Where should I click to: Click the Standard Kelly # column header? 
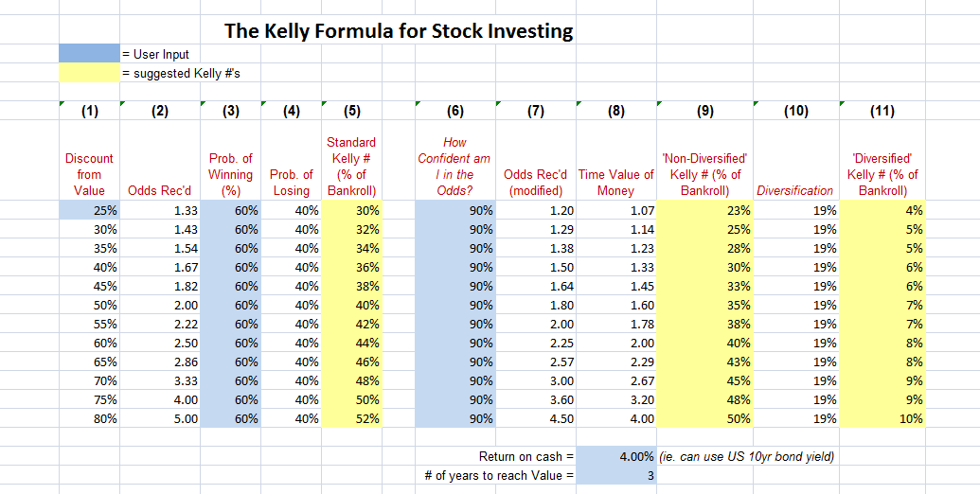coord(352,167)
